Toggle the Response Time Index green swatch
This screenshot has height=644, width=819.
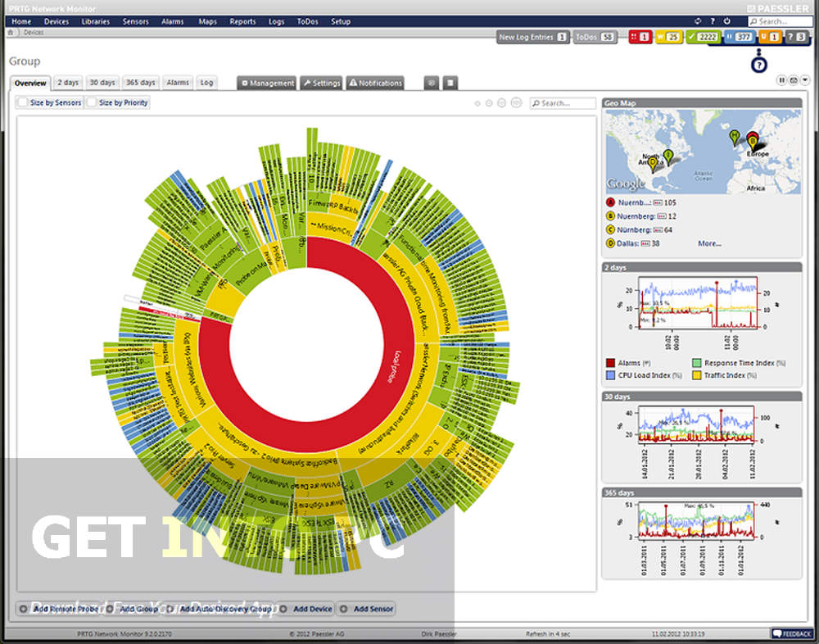pos(696,363)
